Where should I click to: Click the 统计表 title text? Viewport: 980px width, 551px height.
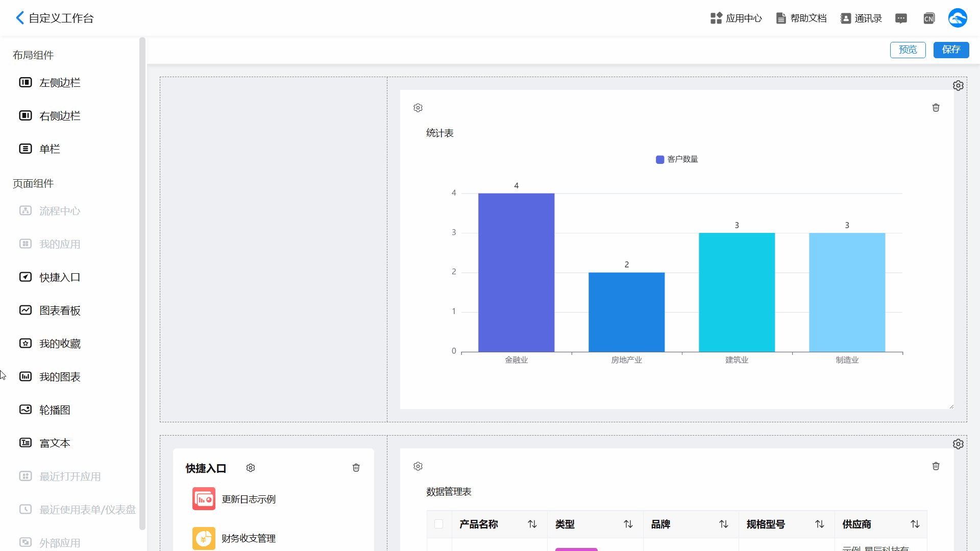point(440,133)
